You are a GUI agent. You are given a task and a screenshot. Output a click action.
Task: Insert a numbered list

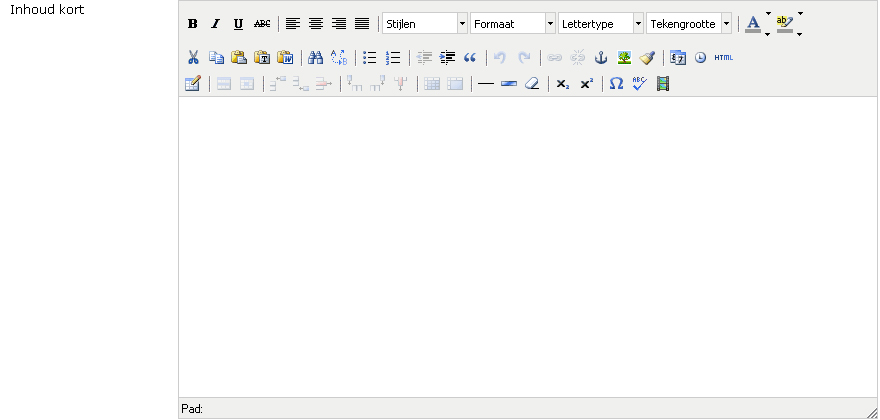(393, 57)
